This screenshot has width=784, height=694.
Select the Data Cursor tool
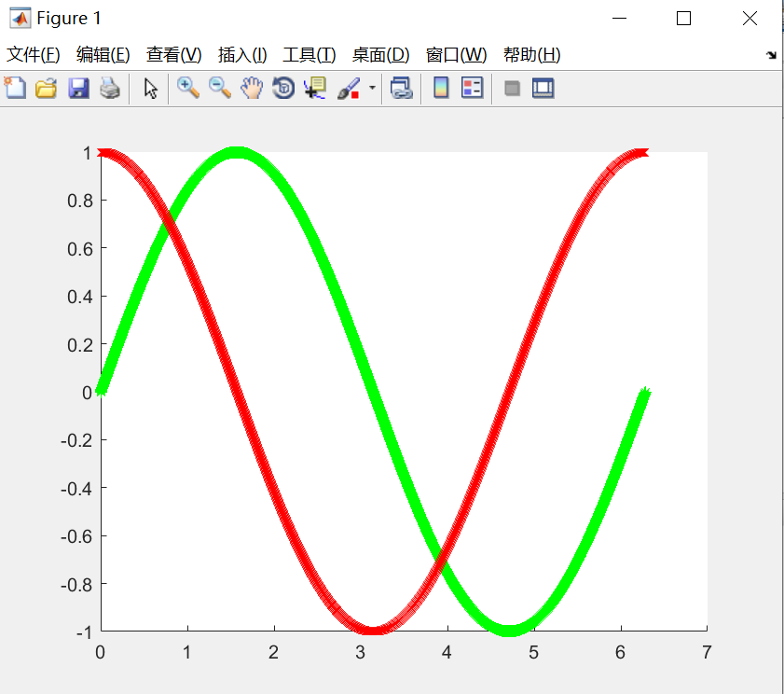[x=315, y=88]
